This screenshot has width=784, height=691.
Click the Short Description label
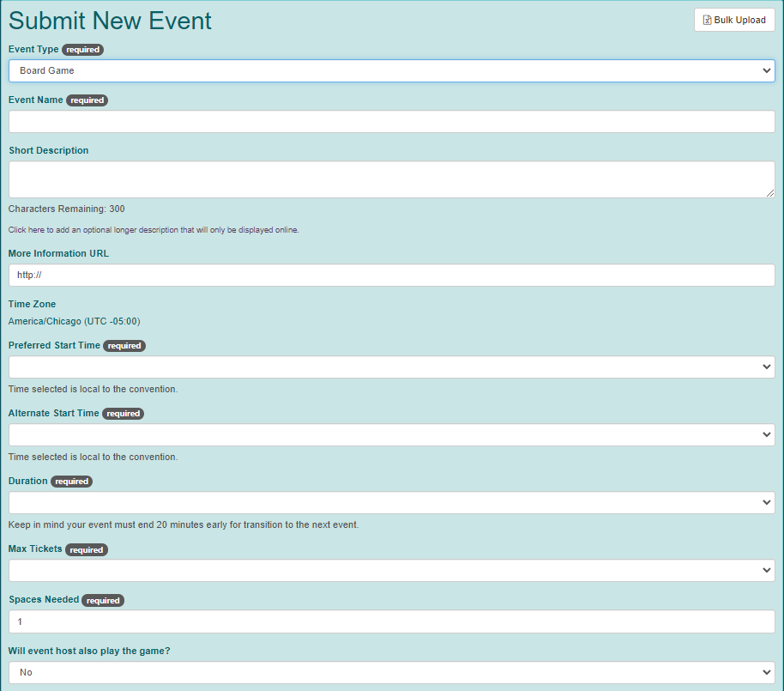click(x=49, y=150)
